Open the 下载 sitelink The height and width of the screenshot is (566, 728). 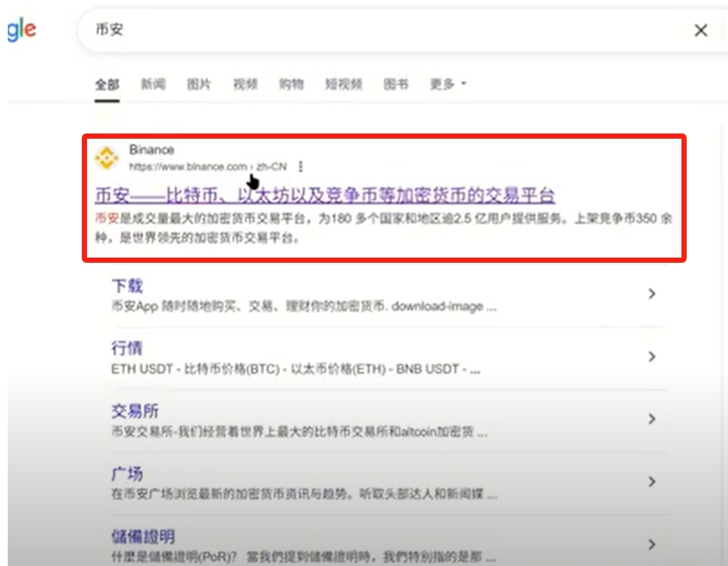[x=127, y=285]
